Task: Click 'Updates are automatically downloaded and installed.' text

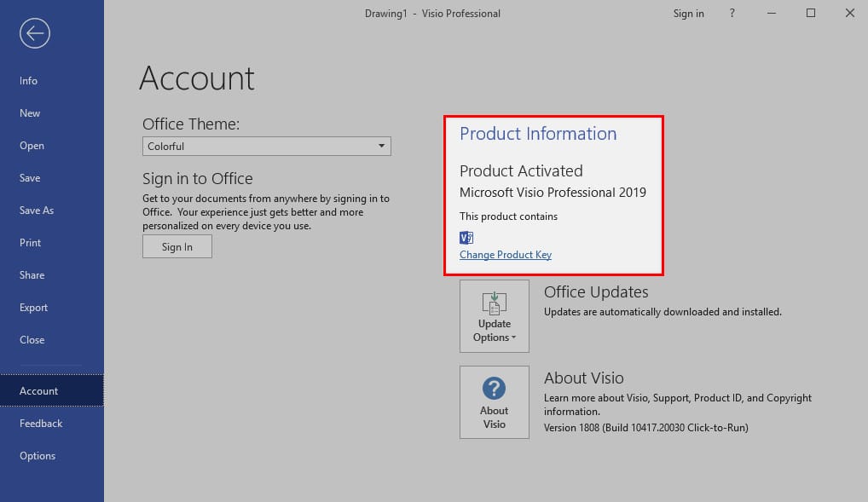Action: tap(663, 312)
